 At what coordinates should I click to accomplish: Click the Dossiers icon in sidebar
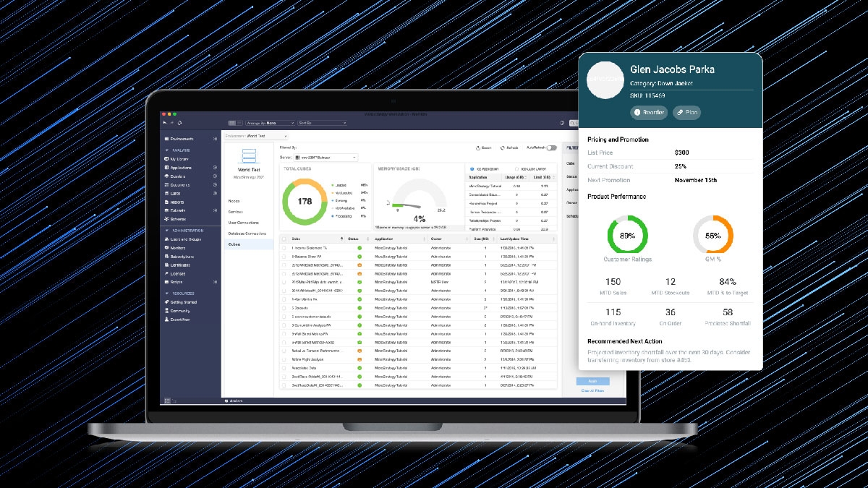166,176
